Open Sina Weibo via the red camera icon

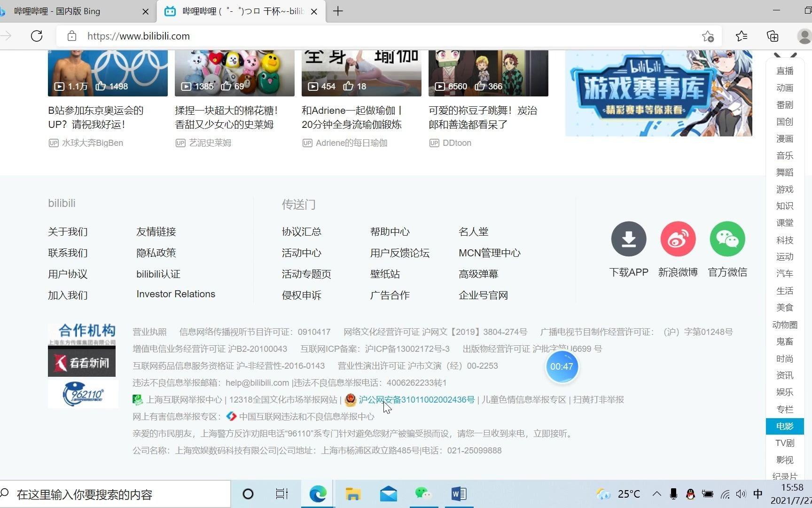(678, 239)
